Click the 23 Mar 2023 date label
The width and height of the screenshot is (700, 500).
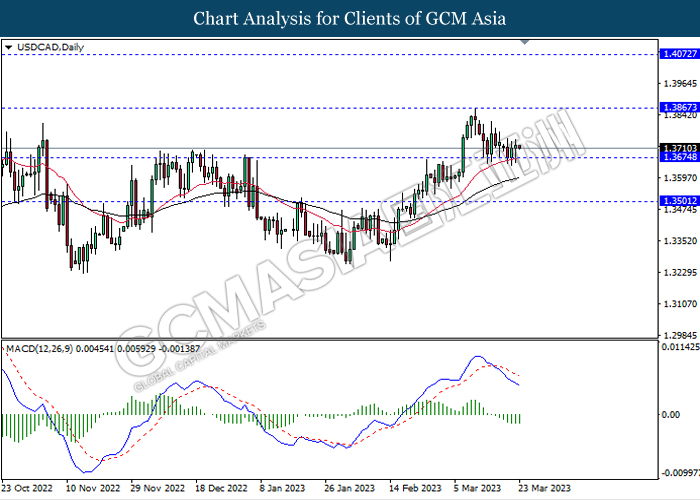click(544, 488)
